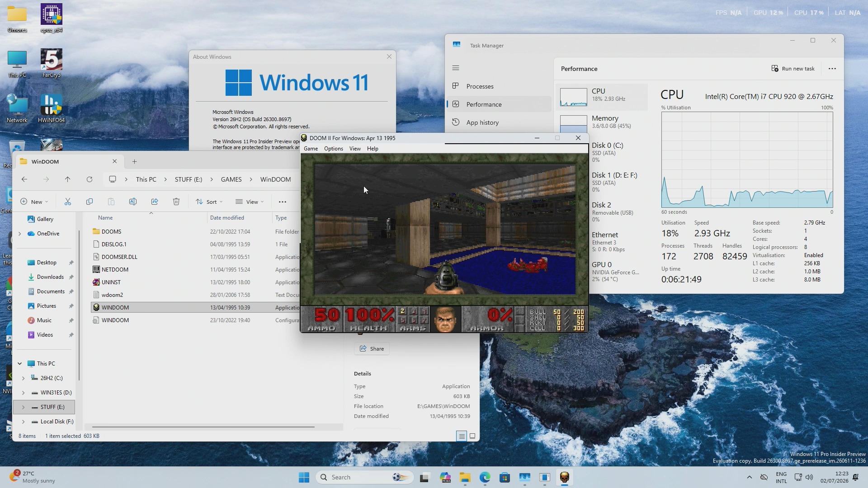Open a new File Explorer tab with plus

click(134, 162)
